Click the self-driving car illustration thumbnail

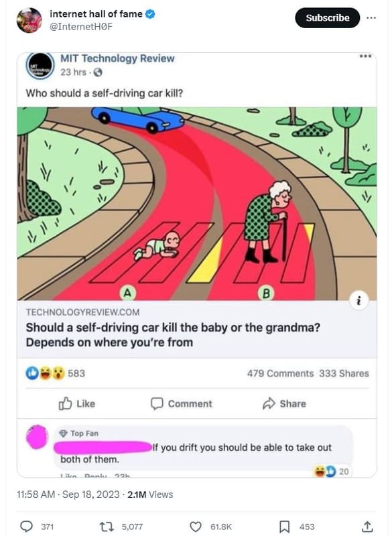pos(197,204)
